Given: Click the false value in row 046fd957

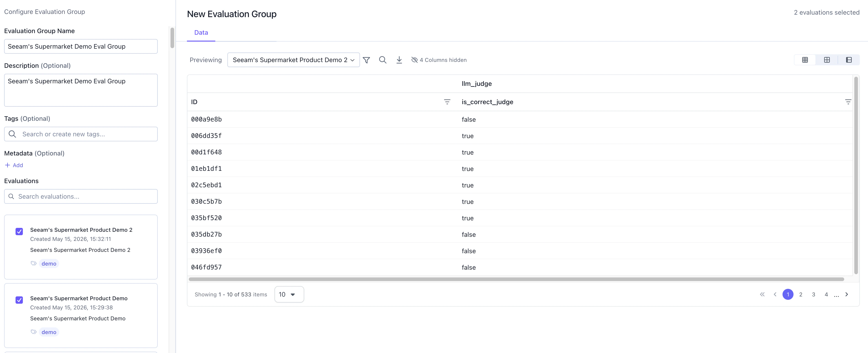Looking at the screenshot, I should point(469,268).
